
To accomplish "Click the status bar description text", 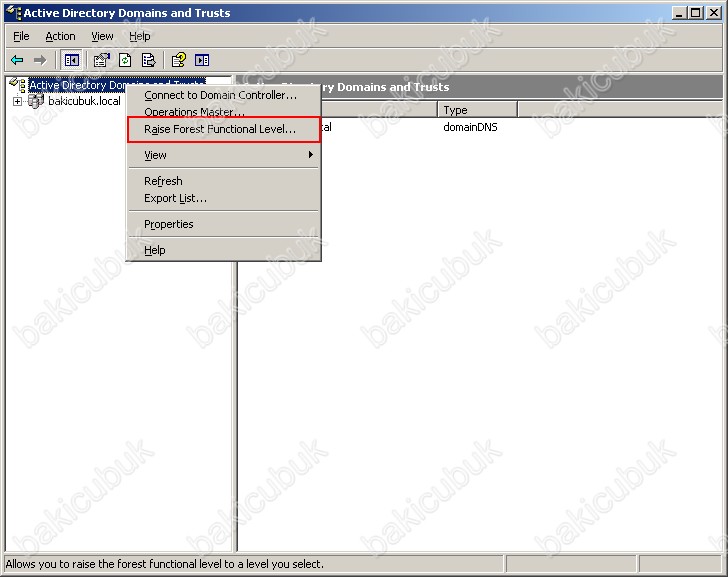I will click(x=164, y=564).
